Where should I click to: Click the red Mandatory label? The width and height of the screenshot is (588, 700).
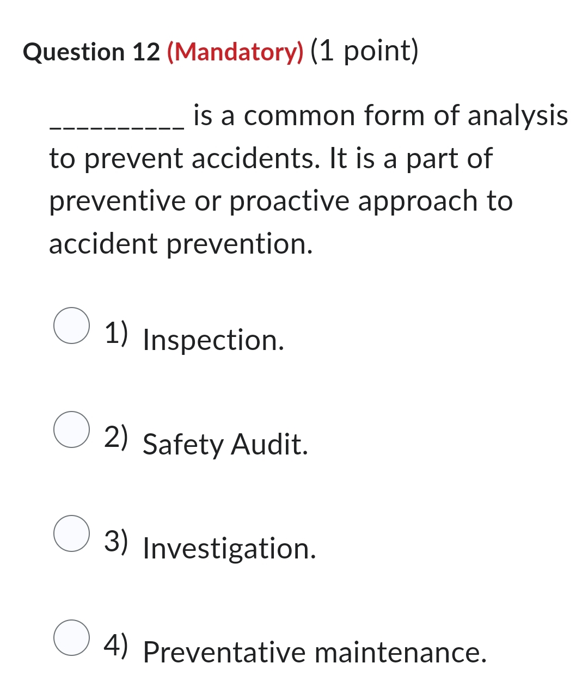tap(235, 52)
